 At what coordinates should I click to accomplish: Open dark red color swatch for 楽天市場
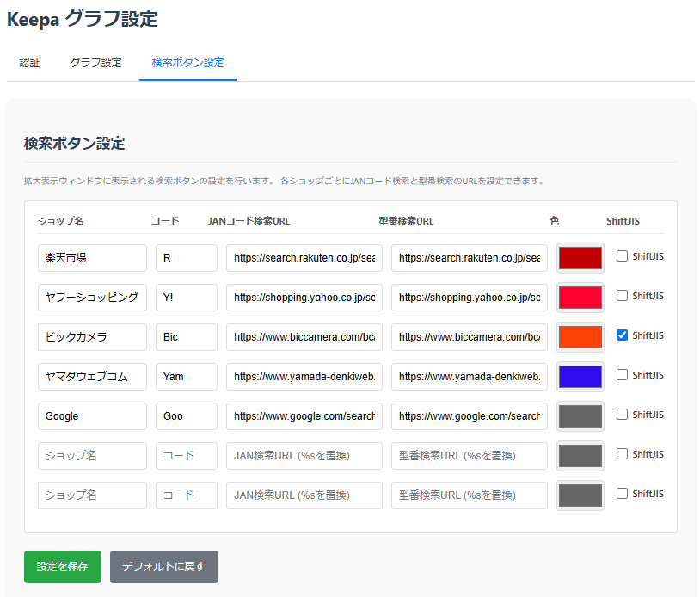580,258
